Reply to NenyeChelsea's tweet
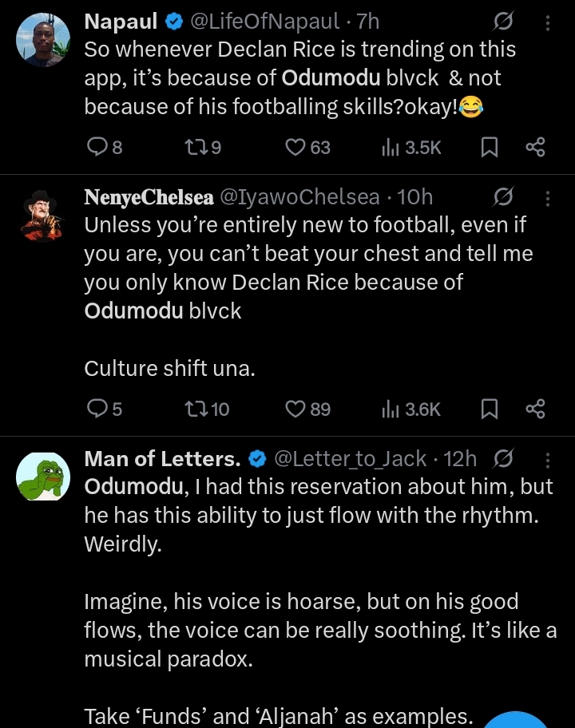The image size is (575, 728). (x=97, y=409)
